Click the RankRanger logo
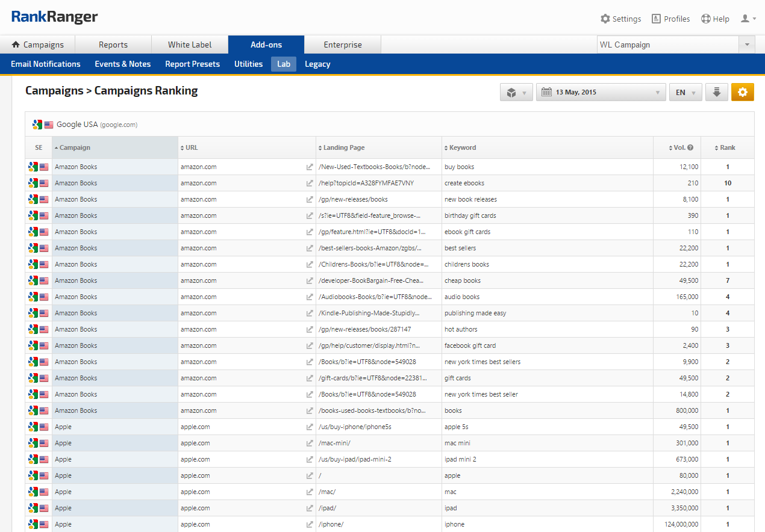The height and width of the screenshot is (532, 765). coord(54,17)
